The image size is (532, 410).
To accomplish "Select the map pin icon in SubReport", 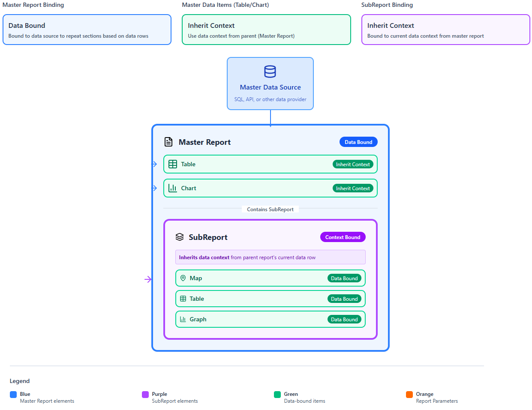I will [183, 278].
